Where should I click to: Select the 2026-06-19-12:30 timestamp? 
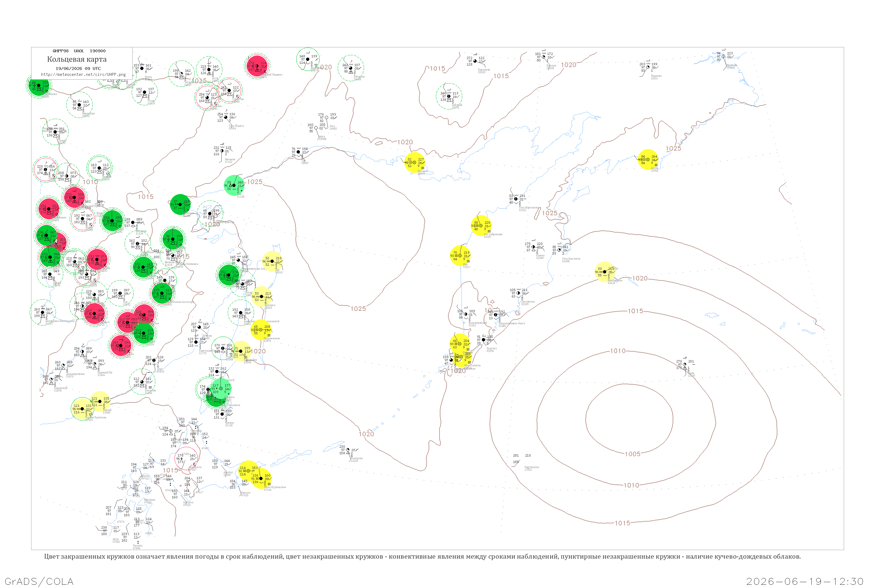pyautogui.click(x=805, y=582)
